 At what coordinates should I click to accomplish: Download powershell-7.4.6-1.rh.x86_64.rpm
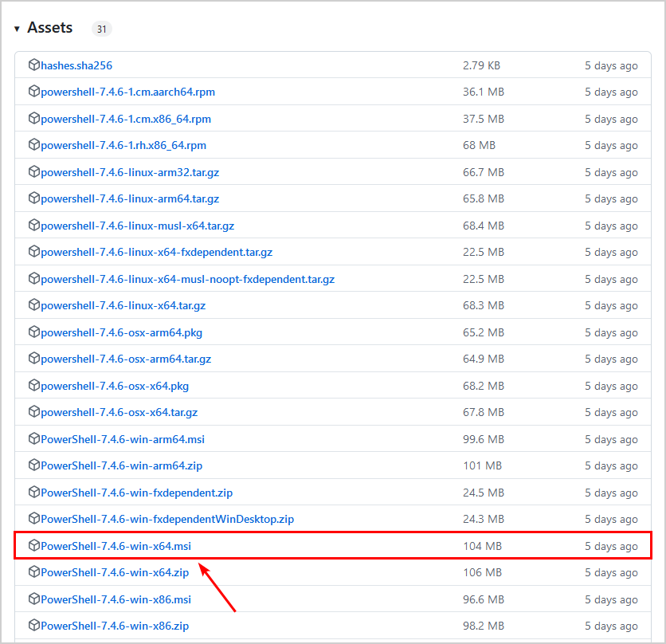[123, 145]
